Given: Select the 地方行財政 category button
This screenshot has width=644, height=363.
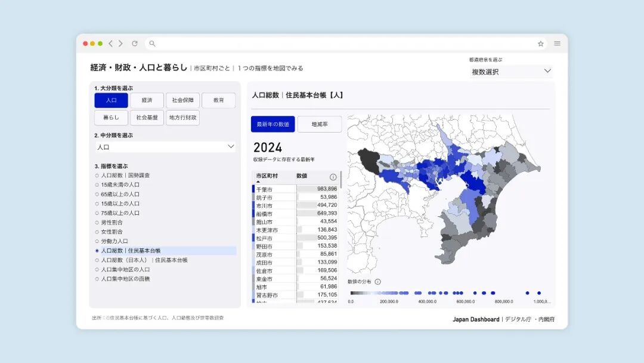Looking at the screenshot, I should [183, 118].
